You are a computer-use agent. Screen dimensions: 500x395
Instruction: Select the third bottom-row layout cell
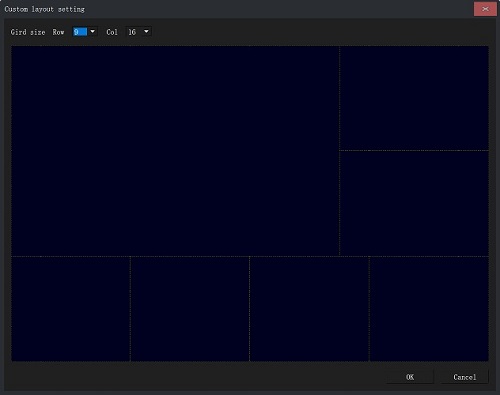coord(309,309)
